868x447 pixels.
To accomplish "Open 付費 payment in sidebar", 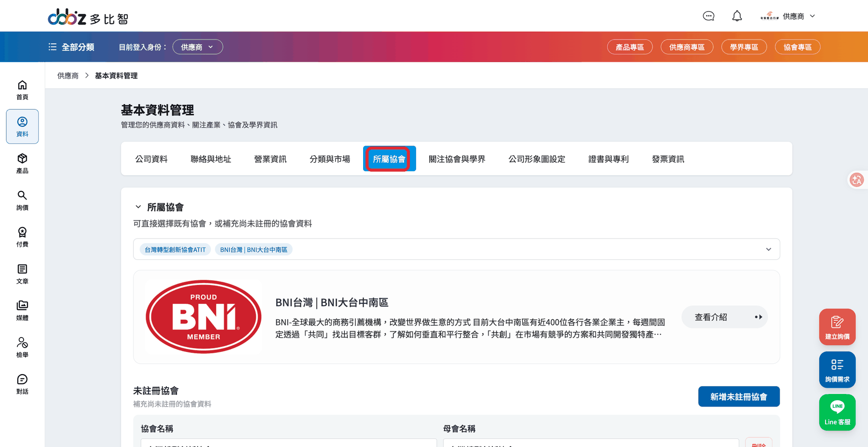I will coord(22,237).
